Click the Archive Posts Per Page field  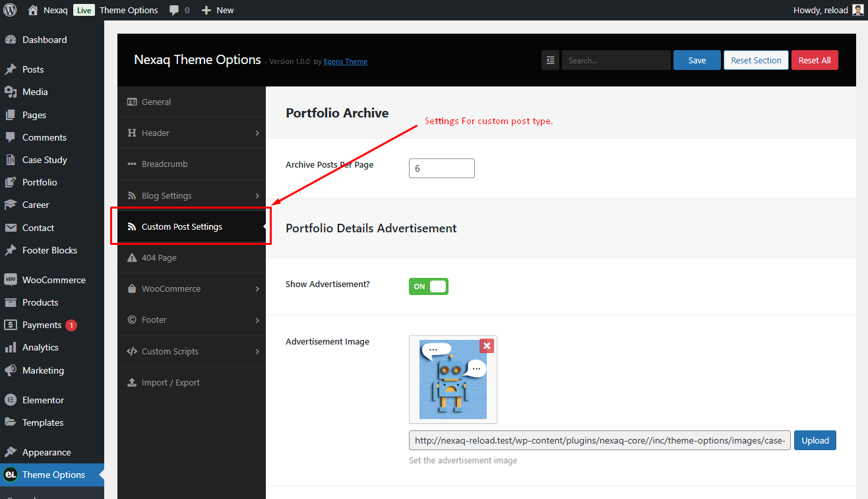[442, 168]
